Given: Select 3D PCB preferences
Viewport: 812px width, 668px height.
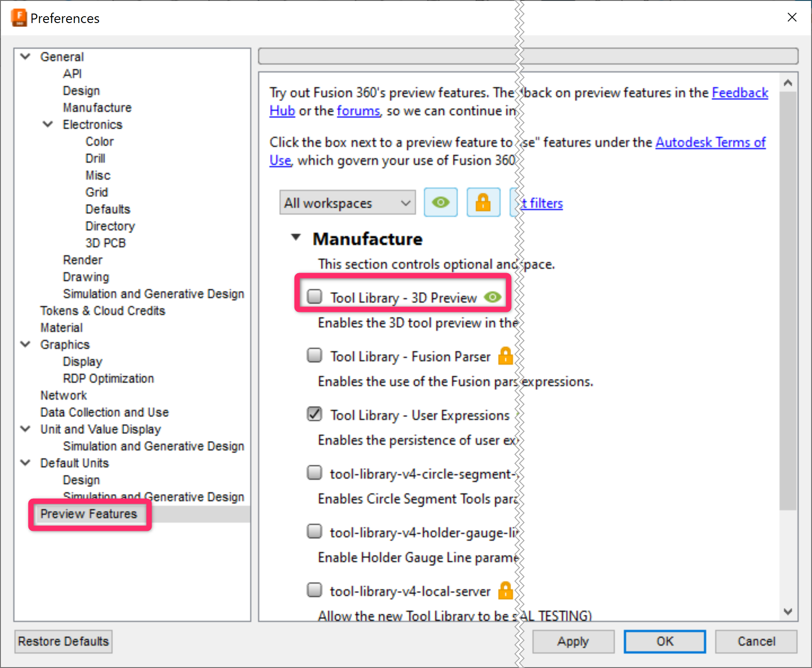Looking at the screenshot, I should tap(106, 243).
